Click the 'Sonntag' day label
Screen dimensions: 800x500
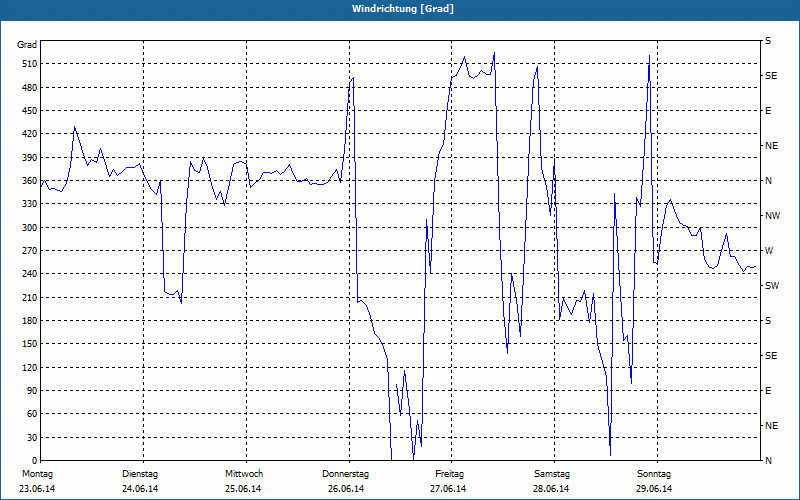[654, 474]
